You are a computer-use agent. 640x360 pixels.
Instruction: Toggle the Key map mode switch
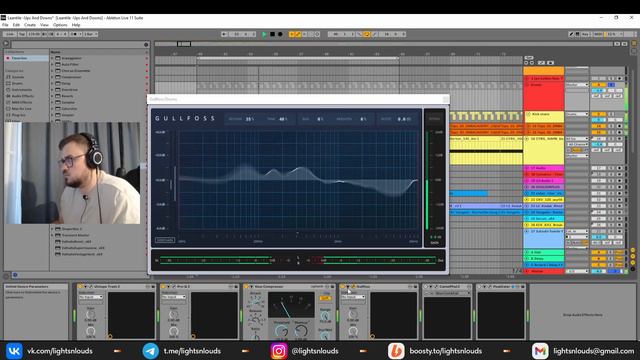(x=585, y=34)
